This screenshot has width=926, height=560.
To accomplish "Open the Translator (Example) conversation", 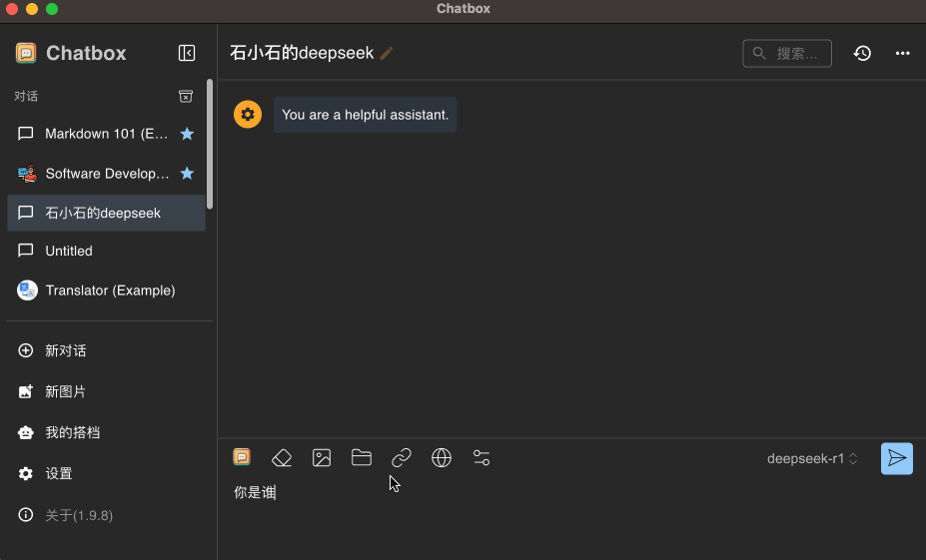I will pyautogui.click(x=106, y=290).
